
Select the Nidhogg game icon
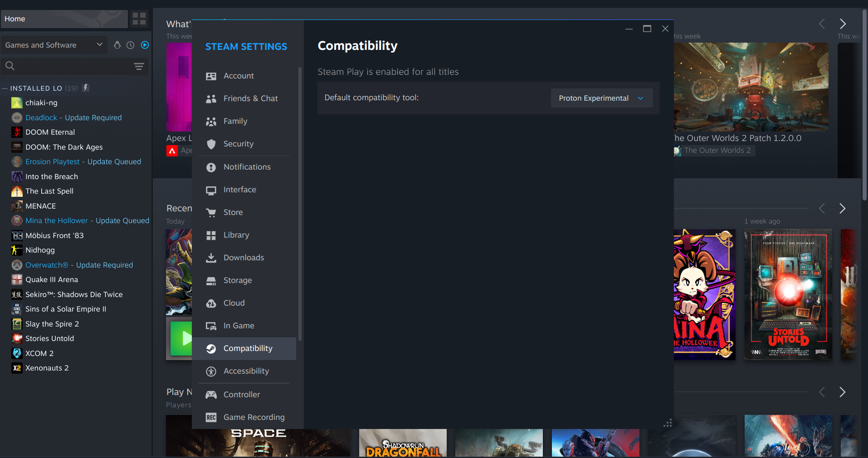pyautogui.click(x=17, y=250)
